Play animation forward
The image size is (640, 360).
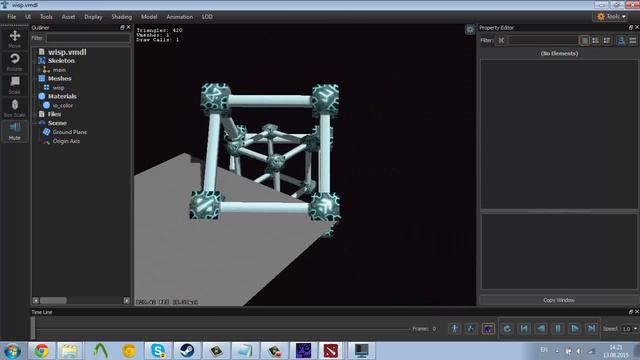pos(574,329)
